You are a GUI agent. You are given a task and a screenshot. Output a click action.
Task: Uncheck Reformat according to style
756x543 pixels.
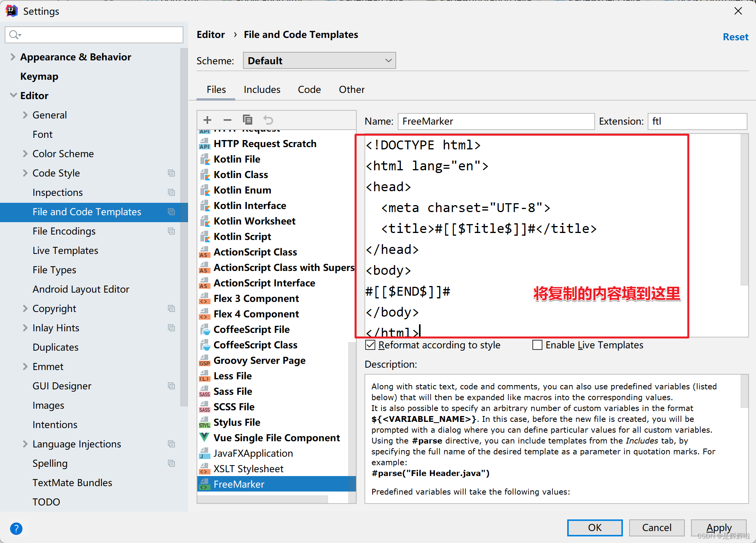coord(370,345)
